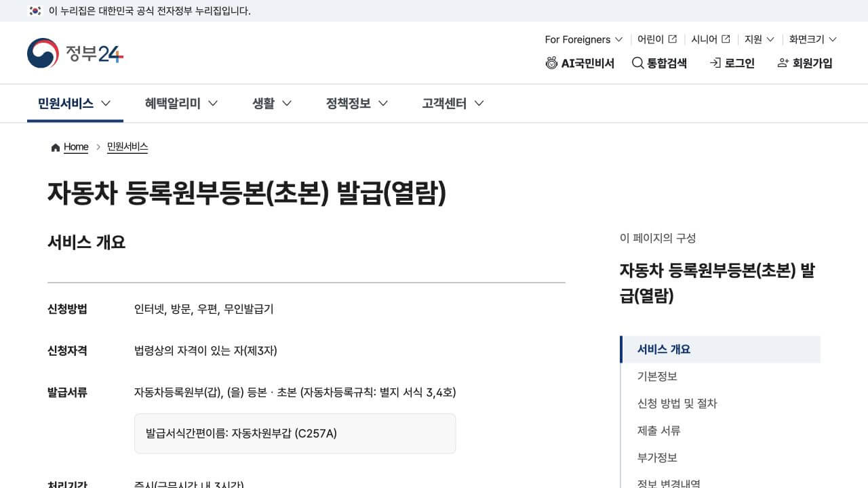Viewport: 868px width, 488px height.
Task: Click the 회원가입 person-plus icon
Action: point(783,63)
